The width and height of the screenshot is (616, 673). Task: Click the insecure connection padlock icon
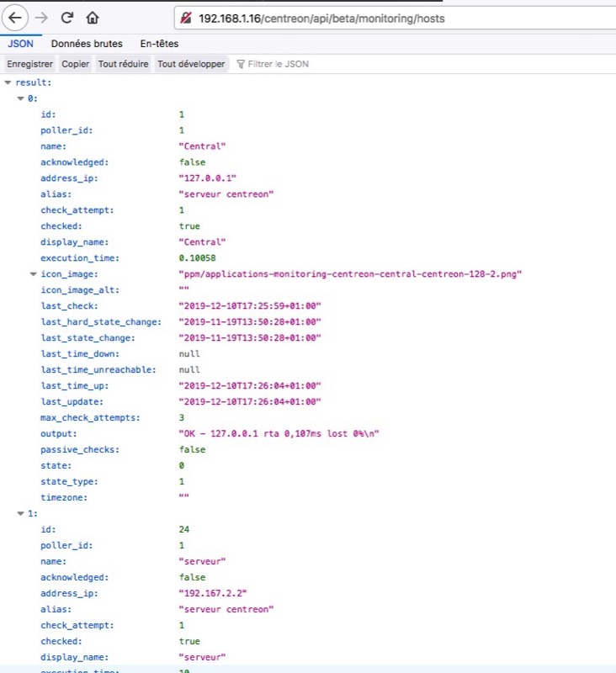pos(187,18)
